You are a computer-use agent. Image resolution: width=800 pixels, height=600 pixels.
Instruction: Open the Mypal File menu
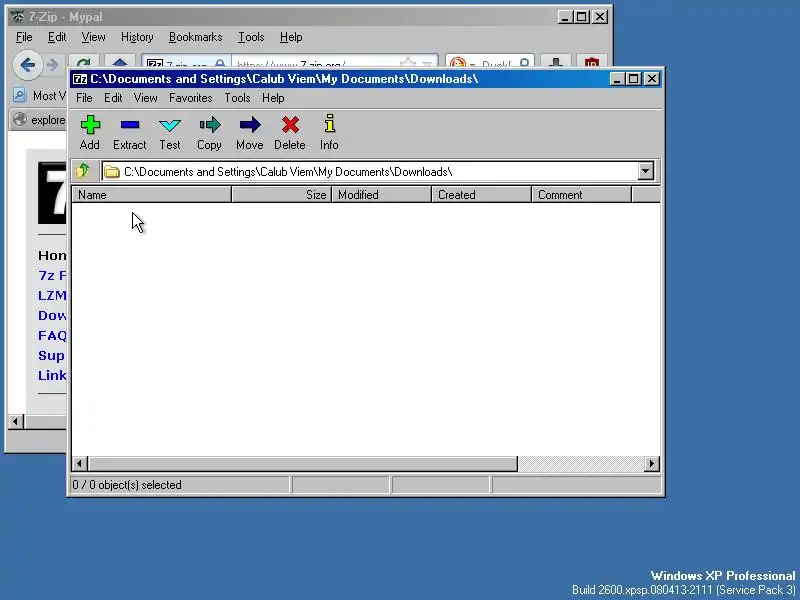tap(24, 37)
